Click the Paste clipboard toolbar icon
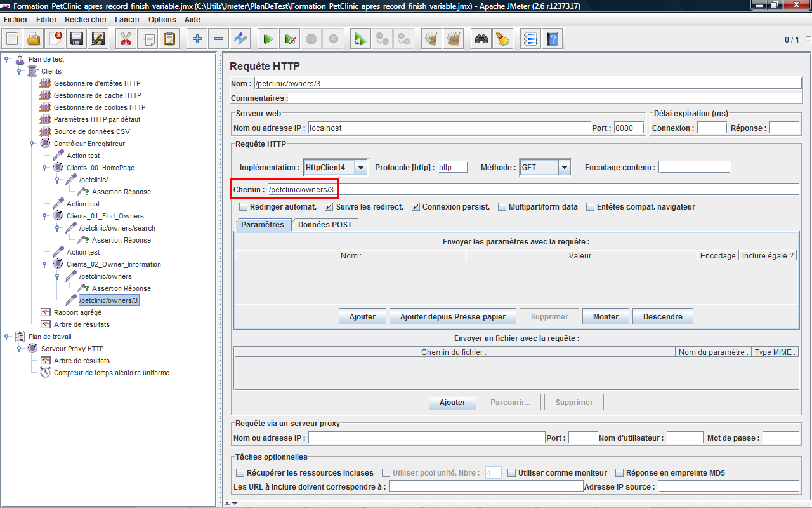This screenshot has width=812, height=508. coord(169,39)
